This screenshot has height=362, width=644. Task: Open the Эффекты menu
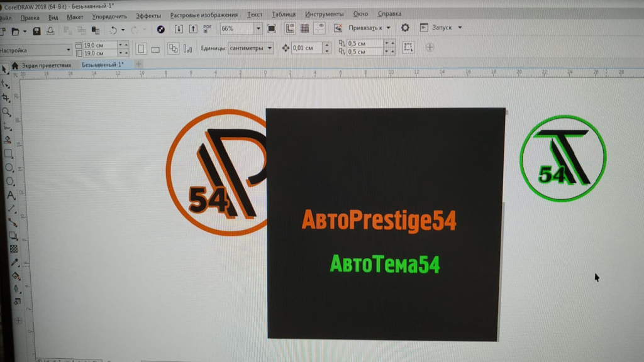148,14
